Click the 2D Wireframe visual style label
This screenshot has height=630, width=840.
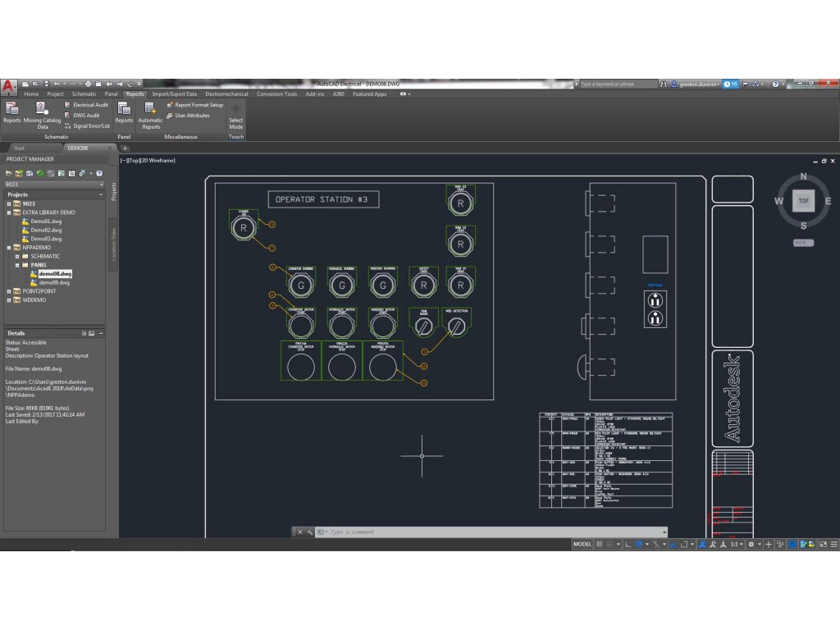click(x=157, y=161)
